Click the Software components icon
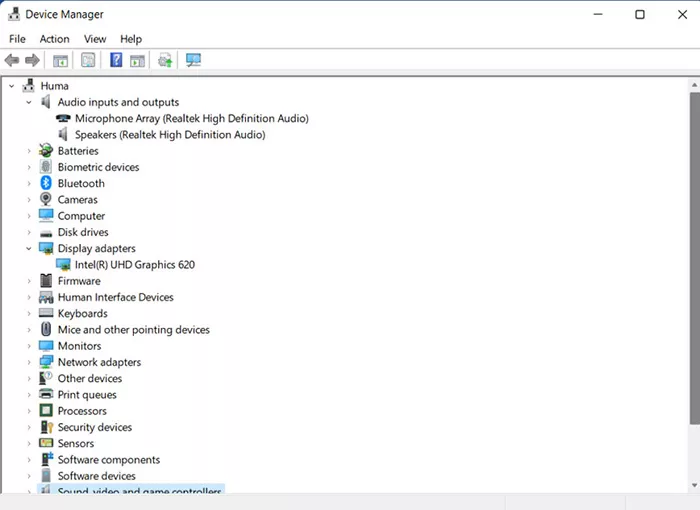The height and width of the screenshot is (510, 700). 47,459
